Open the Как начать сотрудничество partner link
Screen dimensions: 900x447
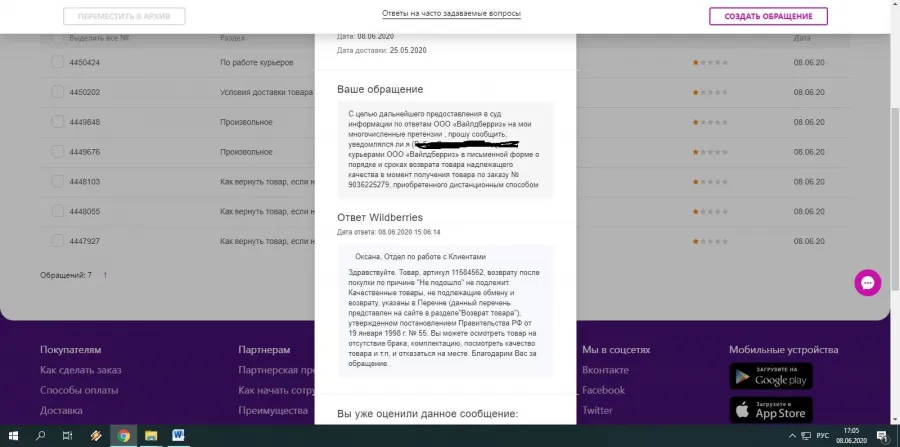click(x=276, y=390)
